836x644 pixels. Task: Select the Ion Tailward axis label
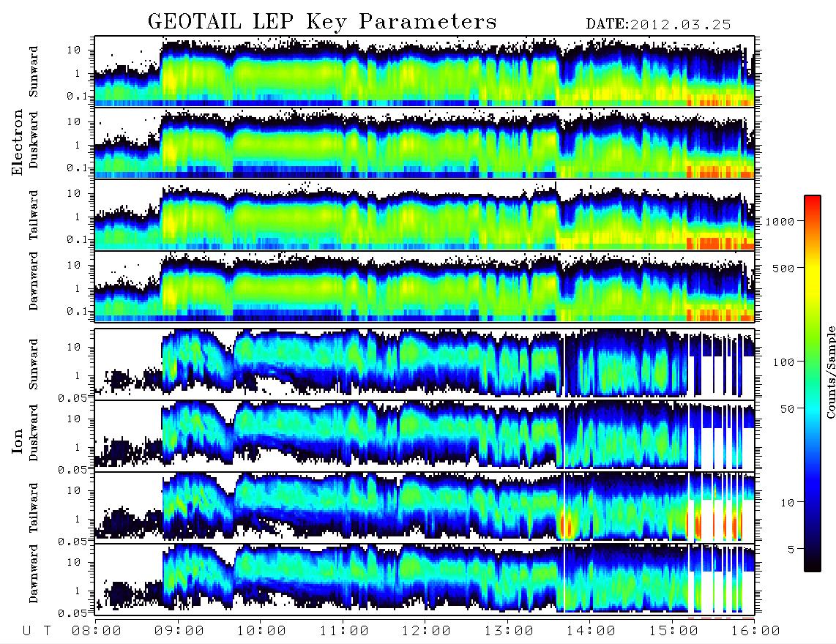(34, 508)
